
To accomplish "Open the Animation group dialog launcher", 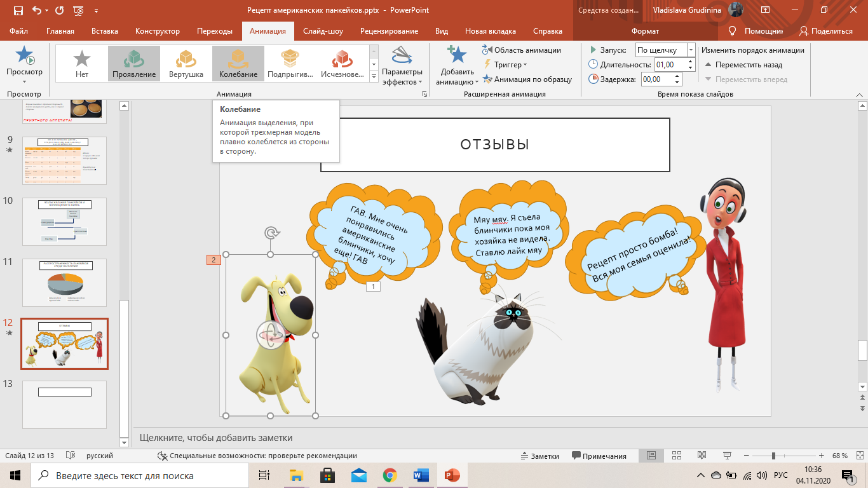I will tap(424, 94).
